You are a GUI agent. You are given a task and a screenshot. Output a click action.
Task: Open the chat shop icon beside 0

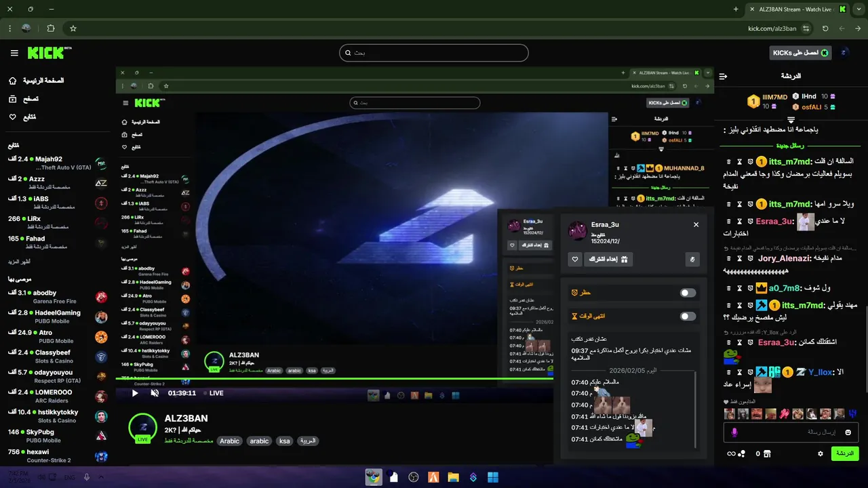[x=767, y=453]
